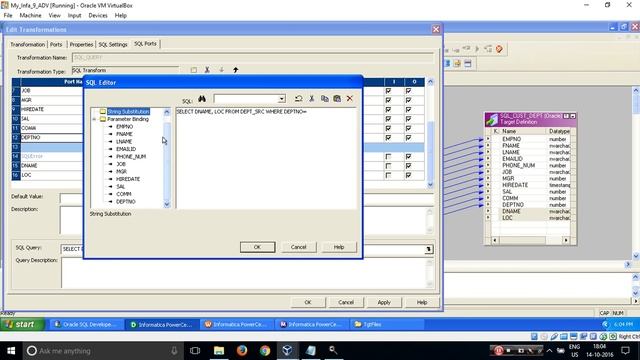Image resolution: width=640 pixels, height=360 pixels.
Task: Click OK in the SQL Editor dialog
Action: point(258,247)
